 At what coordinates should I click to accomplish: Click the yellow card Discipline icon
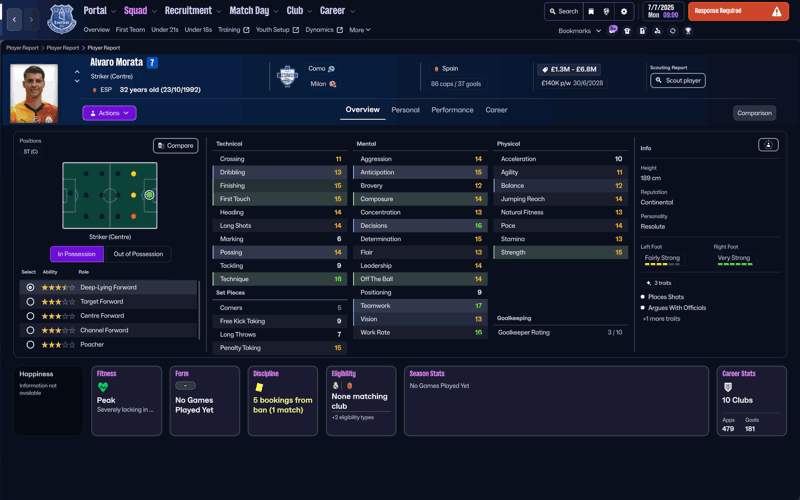[x=259, y=387]
